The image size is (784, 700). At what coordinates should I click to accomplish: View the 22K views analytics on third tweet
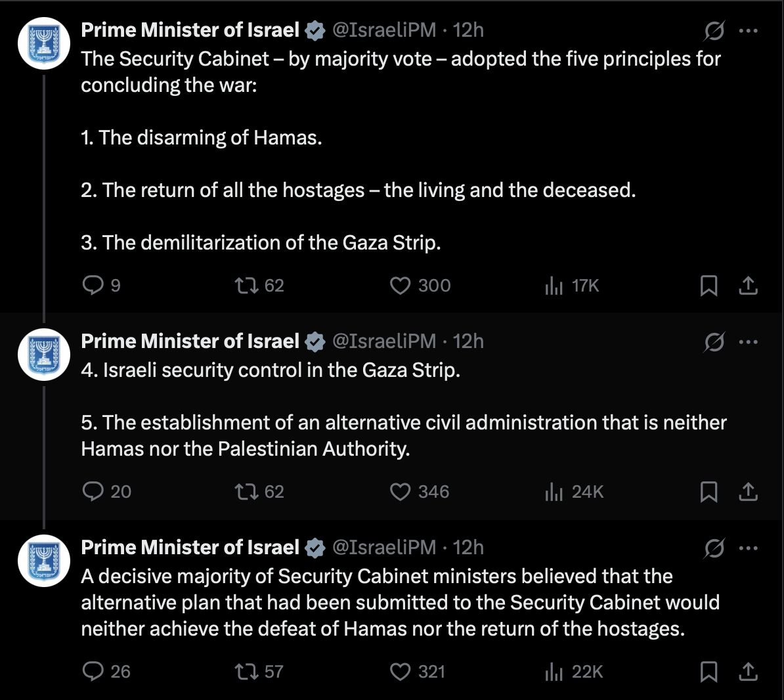574,672
